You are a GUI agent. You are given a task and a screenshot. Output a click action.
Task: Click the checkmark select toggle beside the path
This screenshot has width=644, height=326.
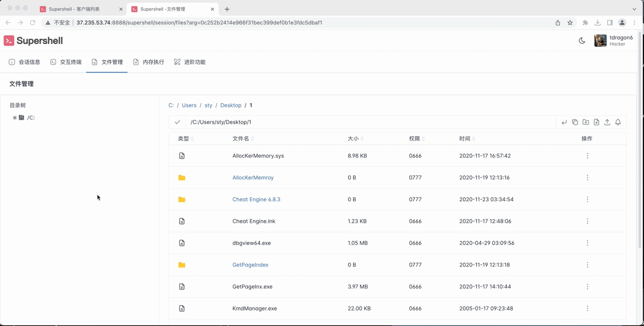pyautogui.click(x=177, y=122)
